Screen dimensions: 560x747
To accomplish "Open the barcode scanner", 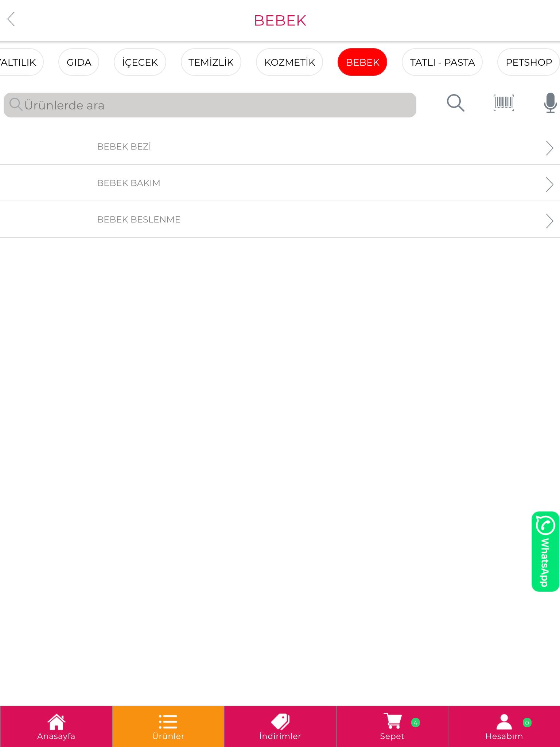I will pyautogui.click(x=503, y=103).
